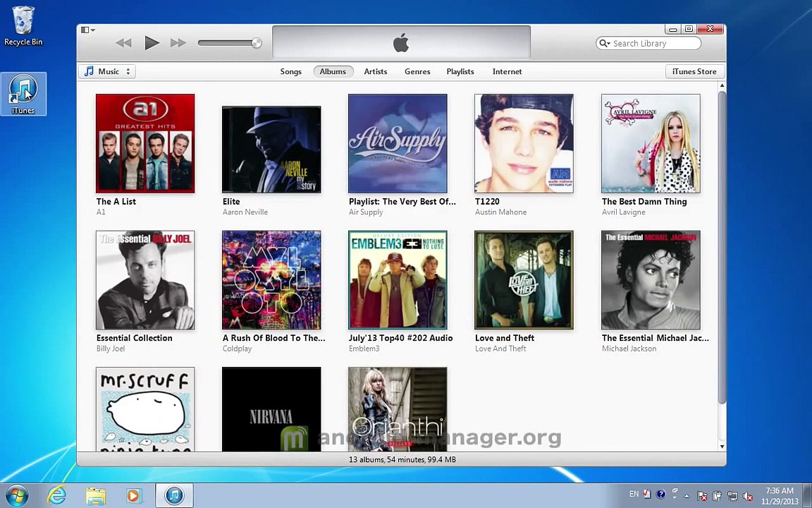Click the 'T1220' album title
Viewport: 812px width, 508px height.
click(x=487, y=202)
